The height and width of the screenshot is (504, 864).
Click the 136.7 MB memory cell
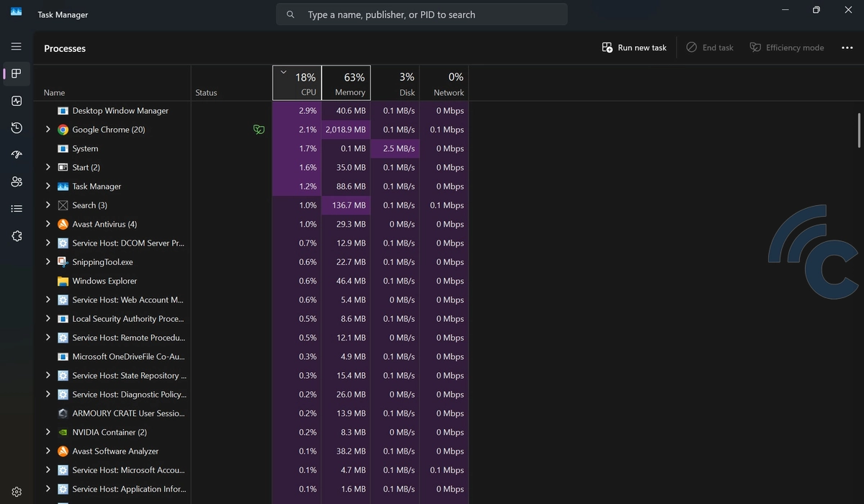point(346,205)
